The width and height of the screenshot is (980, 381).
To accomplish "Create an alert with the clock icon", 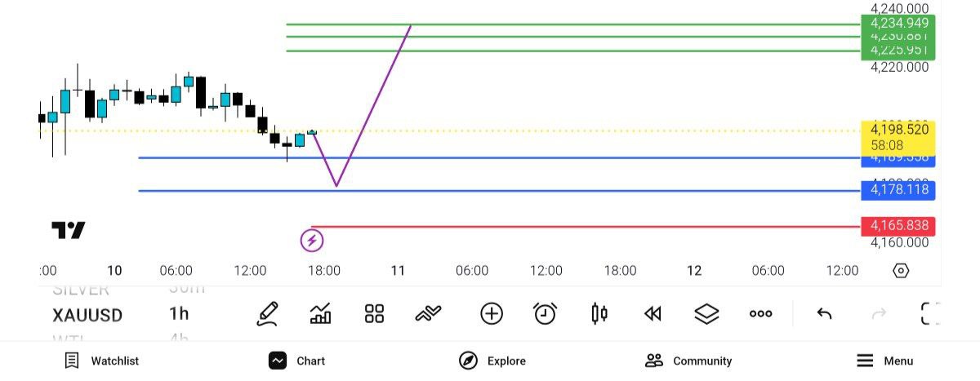I will coord(545,313).
